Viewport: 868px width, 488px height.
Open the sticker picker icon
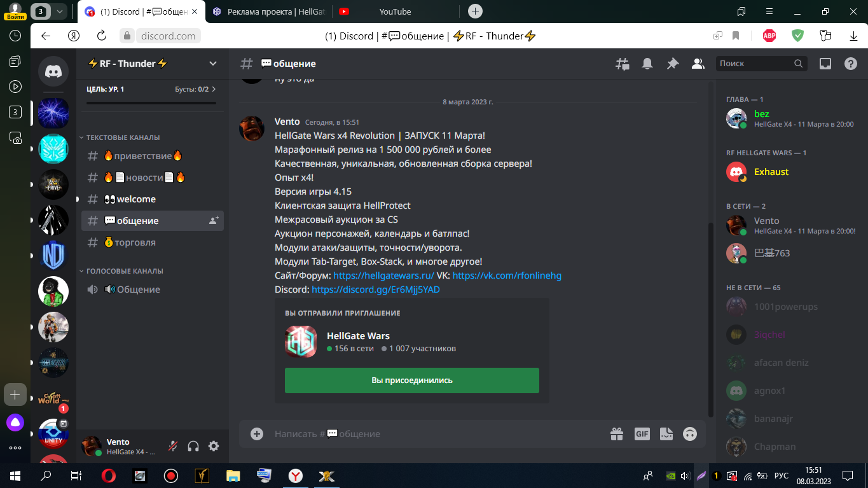click(666, 434)
